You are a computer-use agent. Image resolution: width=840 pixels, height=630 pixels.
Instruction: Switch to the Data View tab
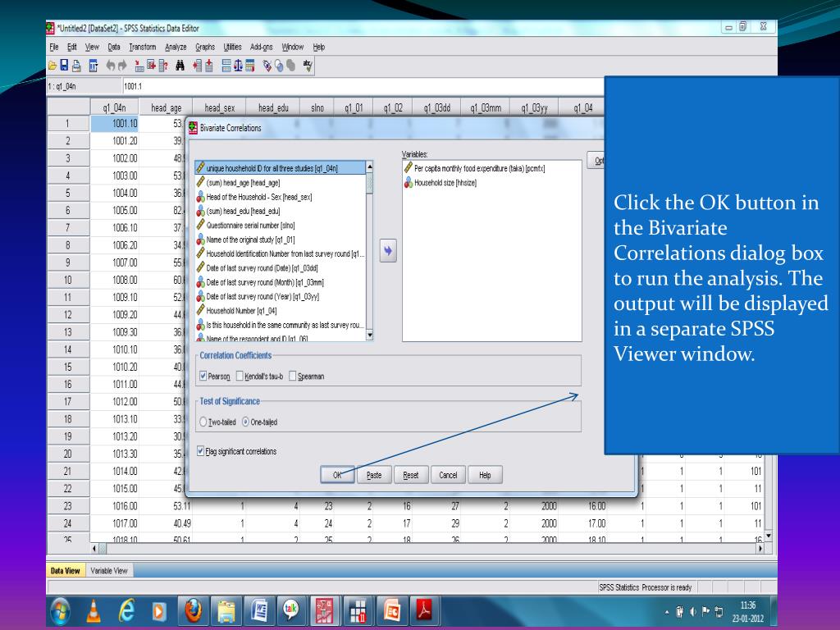(66, 571)
